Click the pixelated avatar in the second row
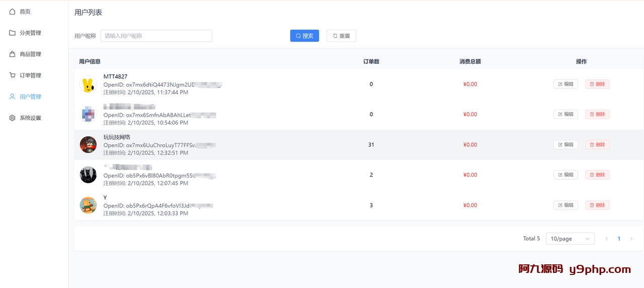The height and width of the screenshot is (288, 644). pos(89,115)
